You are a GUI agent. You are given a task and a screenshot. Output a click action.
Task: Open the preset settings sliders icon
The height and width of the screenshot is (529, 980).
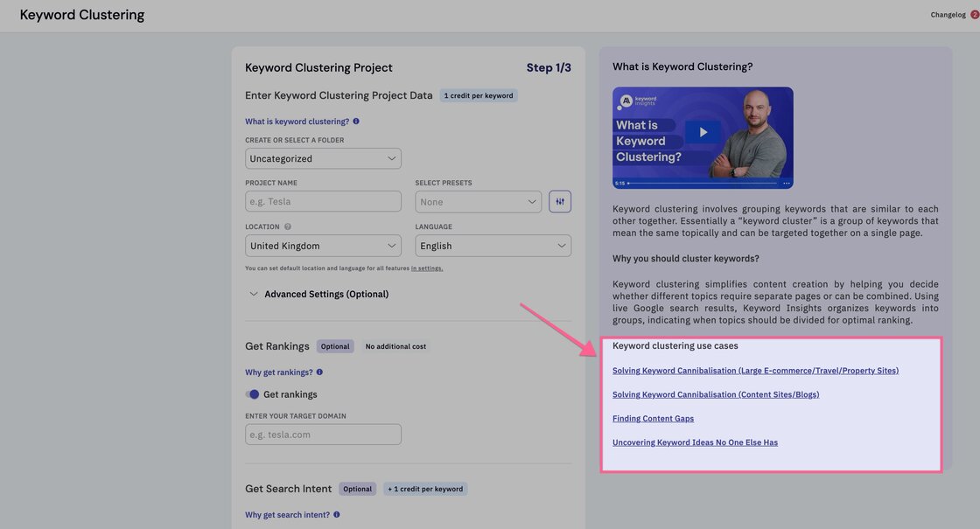coord(559,202)
